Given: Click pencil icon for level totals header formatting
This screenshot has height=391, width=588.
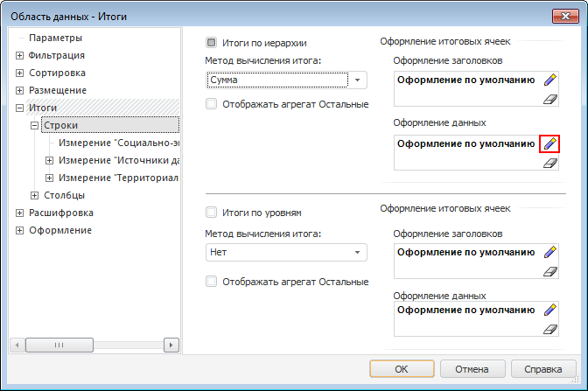Looking at the screenshot, I should [549, 252].
